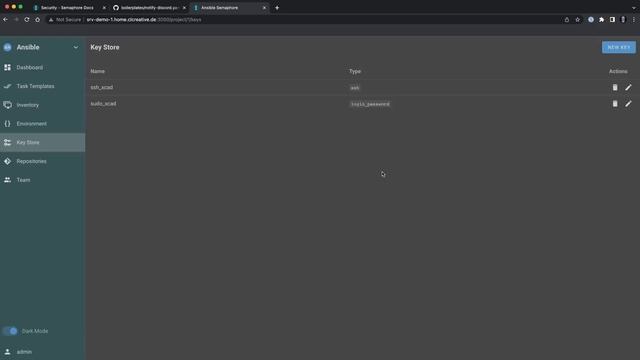Select Key Store in the sidebar
The image size is (640, 360).
pos(42,142)
